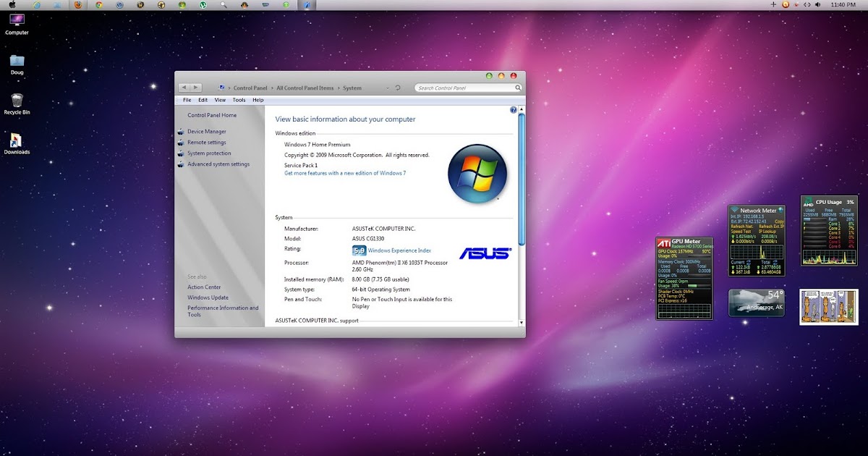Click the AMD logo on CPU Usage gadget
868x456 pixels.
[x=808, y=201]
